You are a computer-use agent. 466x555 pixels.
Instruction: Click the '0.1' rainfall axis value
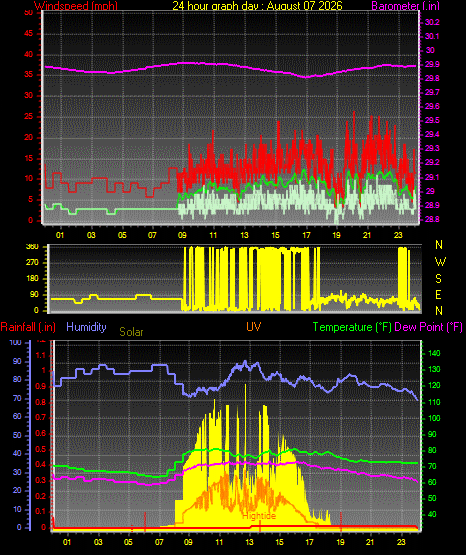point(41,511)
